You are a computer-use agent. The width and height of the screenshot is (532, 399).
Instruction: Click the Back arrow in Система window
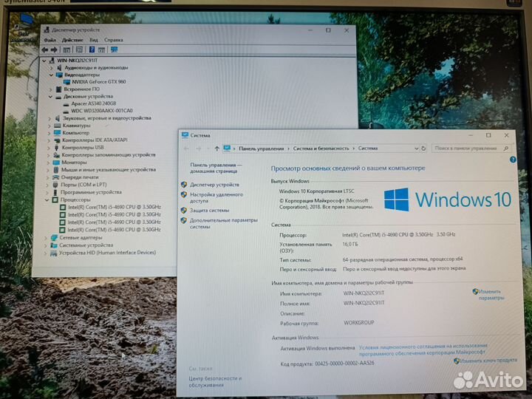186,149
